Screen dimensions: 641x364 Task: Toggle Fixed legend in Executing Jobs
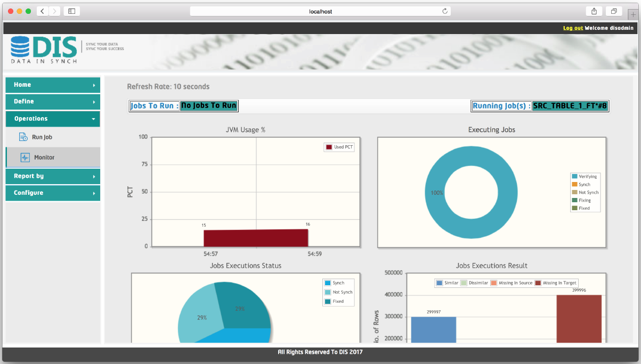(581, 208)
